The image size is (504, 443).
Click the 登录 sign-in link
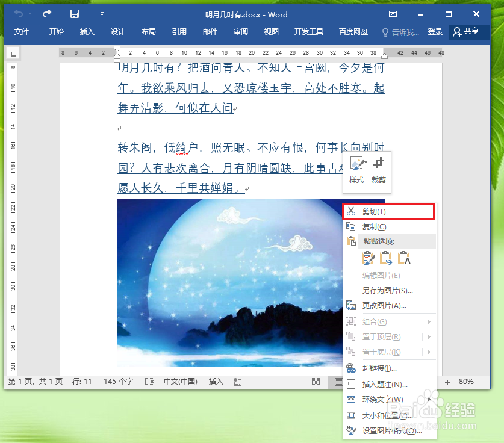[435, 32]
